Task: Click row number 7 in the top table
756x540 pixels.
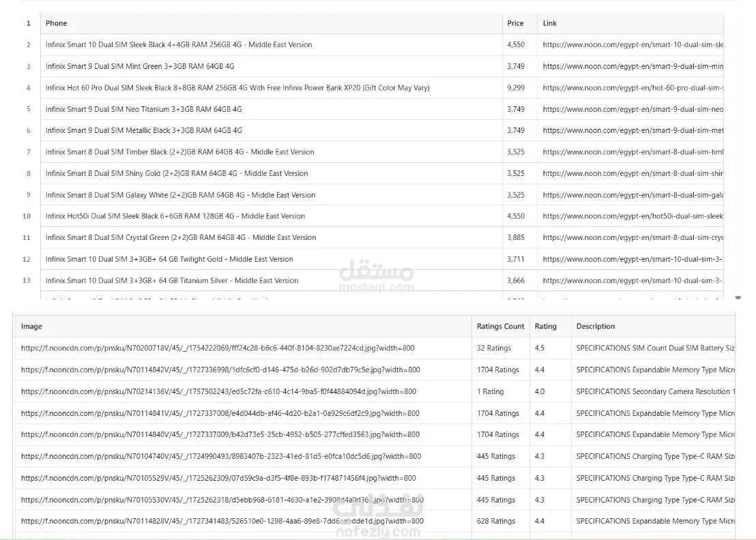Action: (x=29, y=152)
